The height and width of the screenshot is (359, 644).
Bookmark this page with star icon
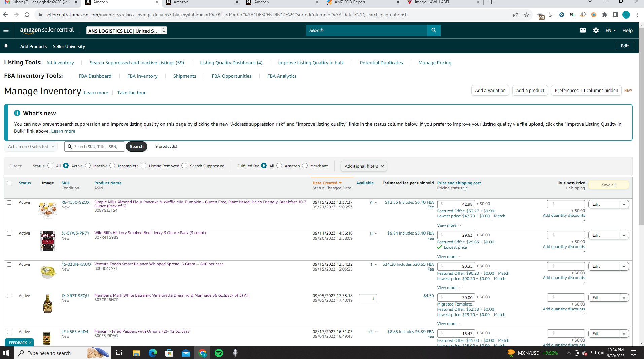pyautogui.click(x=527, y=15)
